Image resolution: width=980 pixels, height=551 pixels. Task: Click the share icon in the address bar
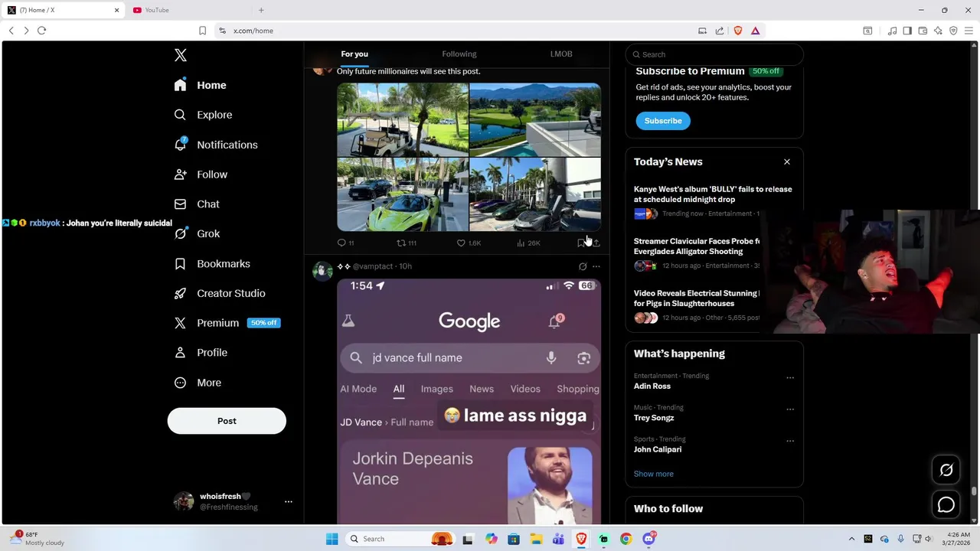tap(720, 31)
